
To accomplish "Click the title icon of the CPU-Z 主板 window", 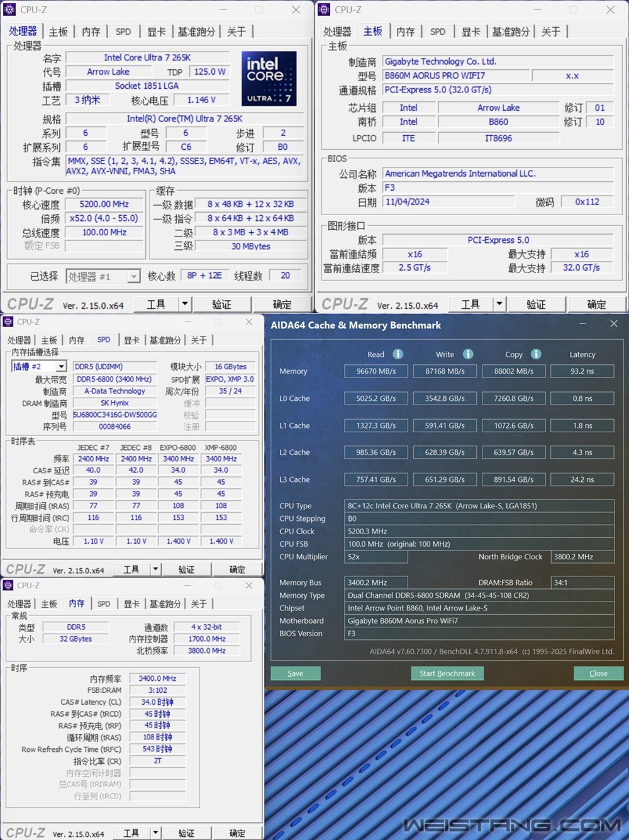I will pyautogui.click(x=324, y=9).
